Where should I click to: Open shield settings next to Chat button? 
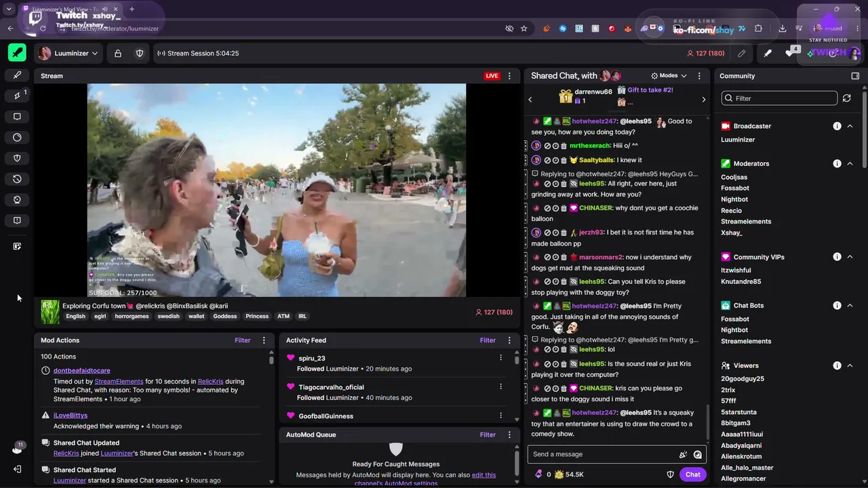coord(670,474)
